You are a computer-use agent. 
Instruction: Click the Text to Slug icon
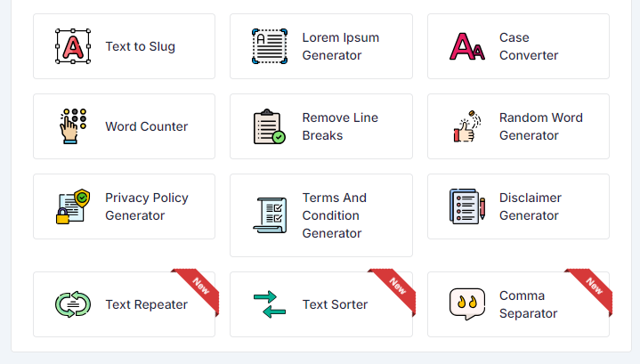point(73,46)
